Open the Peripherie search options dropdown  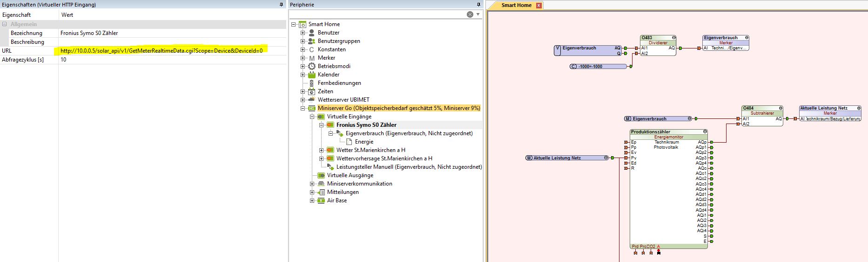(478, 14)
